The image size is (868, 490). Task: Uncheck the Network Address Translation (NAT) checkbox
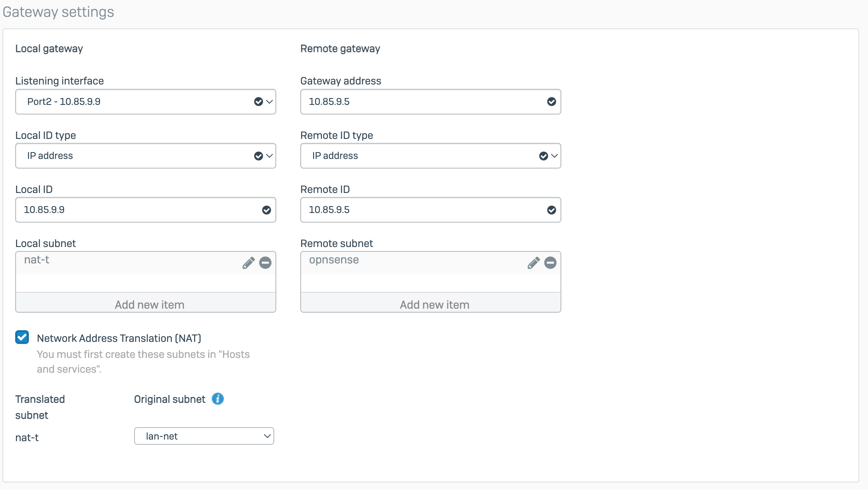click(22, 337)
